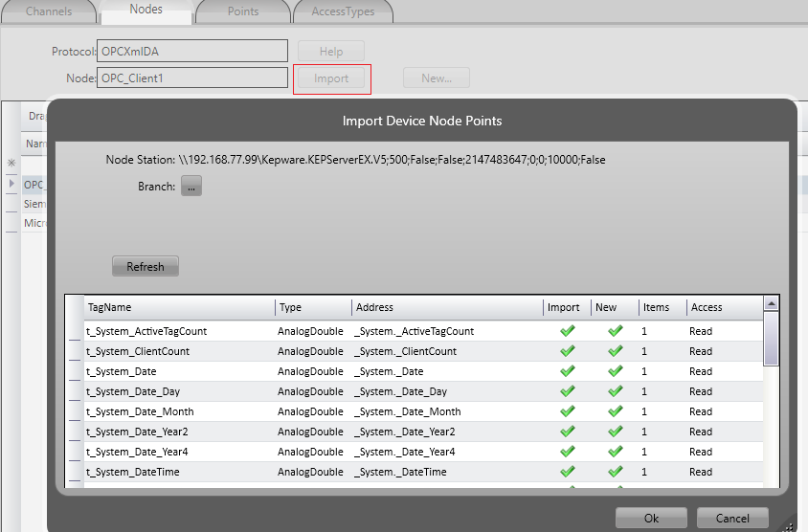Sort by the TagName column header
This screenshot has width=808, height=532.
click(179, 307)
